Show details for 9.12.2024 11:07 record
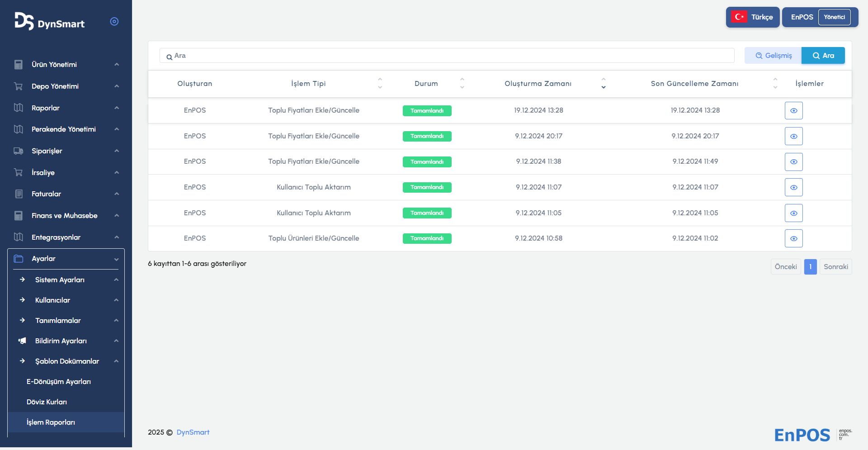The image size is (868, 450). click(x=793, y=188)
